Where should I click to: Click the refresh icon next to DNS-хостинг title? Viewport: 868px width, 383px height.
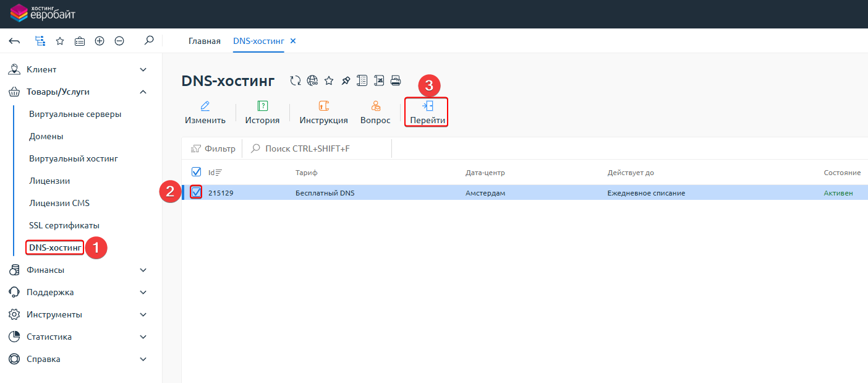(x=296, y=80)
